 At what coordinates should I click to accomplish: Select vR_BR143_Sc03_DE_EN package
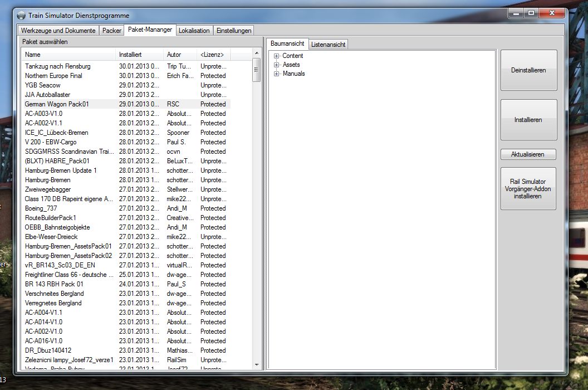(126, 265)
